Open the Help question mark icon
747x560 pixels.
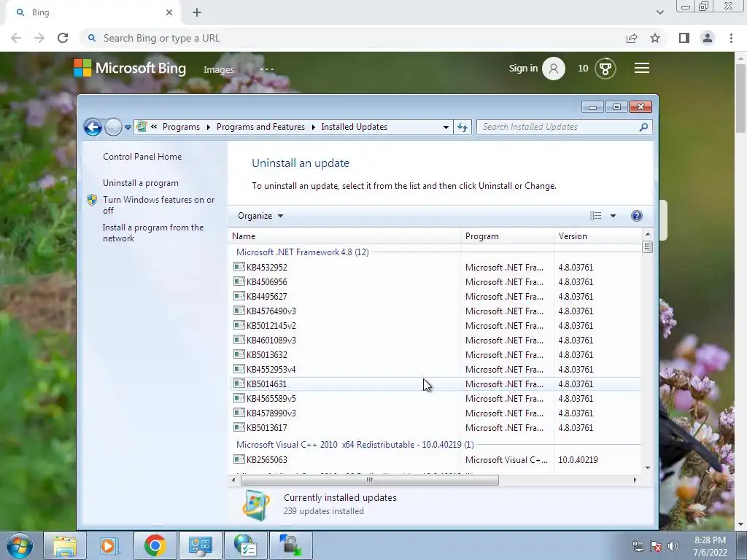pos(636,216)
